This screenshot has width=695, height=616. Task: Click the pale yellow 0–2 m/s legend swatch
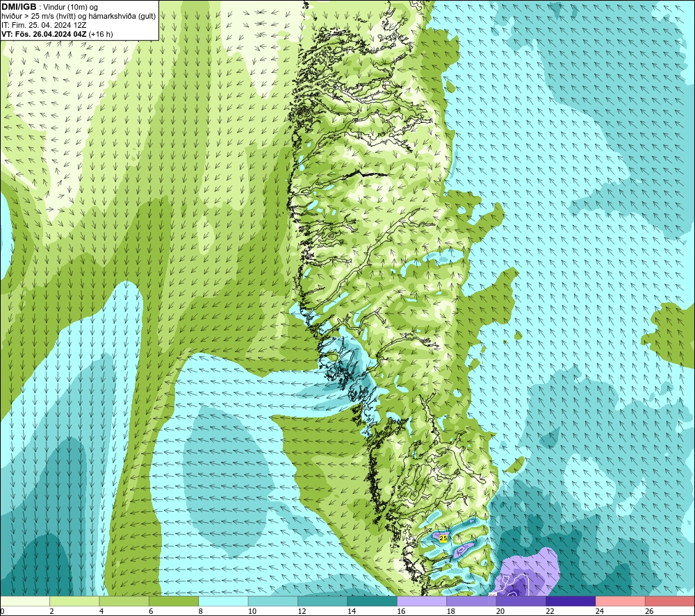coord(25,601)
